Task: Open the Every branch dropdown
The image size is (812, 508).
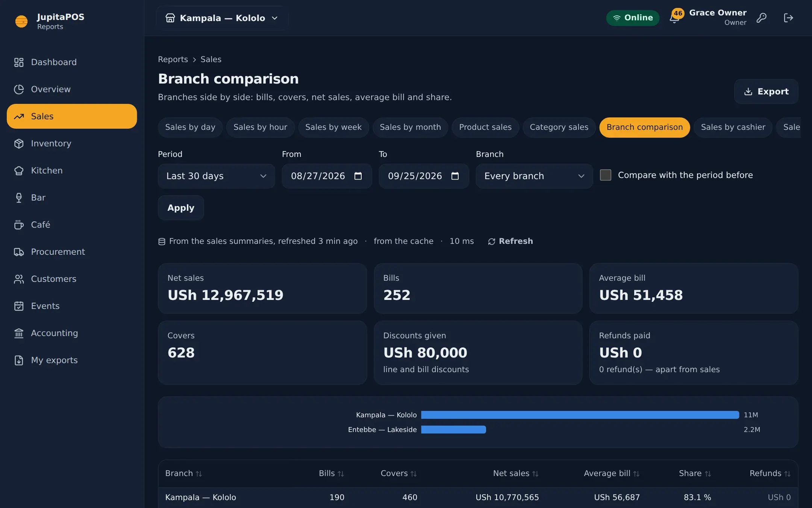Action: pos(534,176)
